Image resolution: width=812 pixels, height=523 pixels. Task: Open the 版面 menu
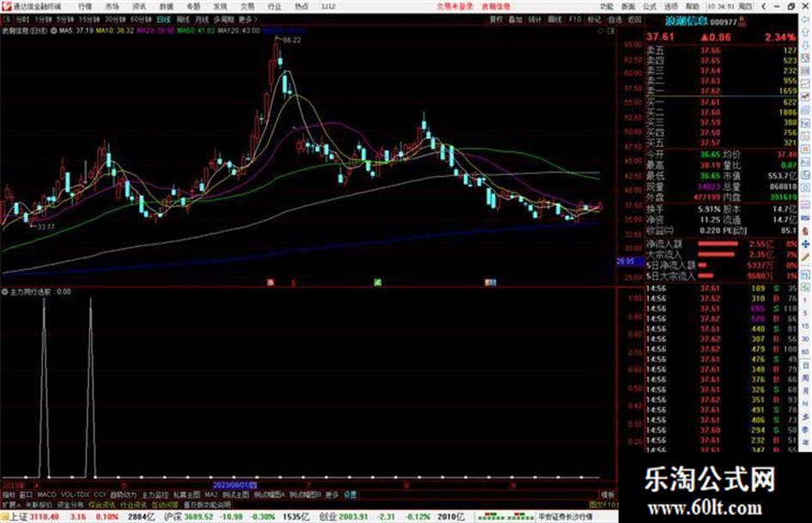pyautogui.click(x=628, y=7)
